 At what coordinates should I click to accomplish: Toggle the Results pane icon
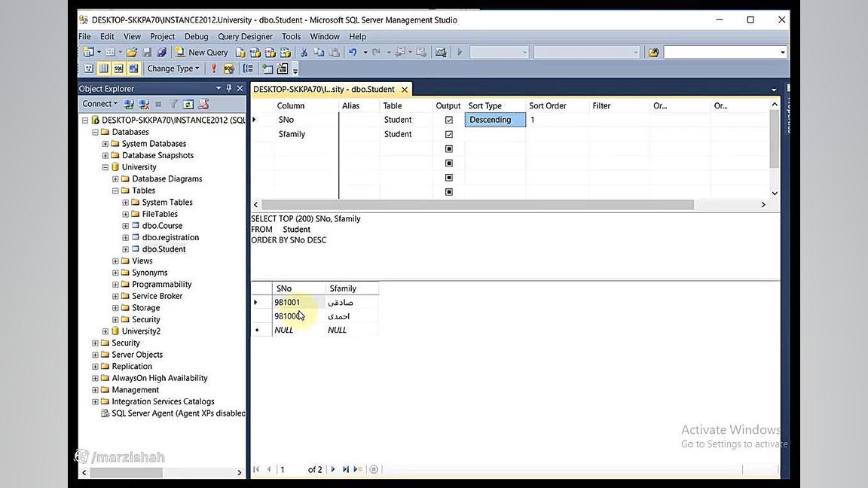coord(133,69)
